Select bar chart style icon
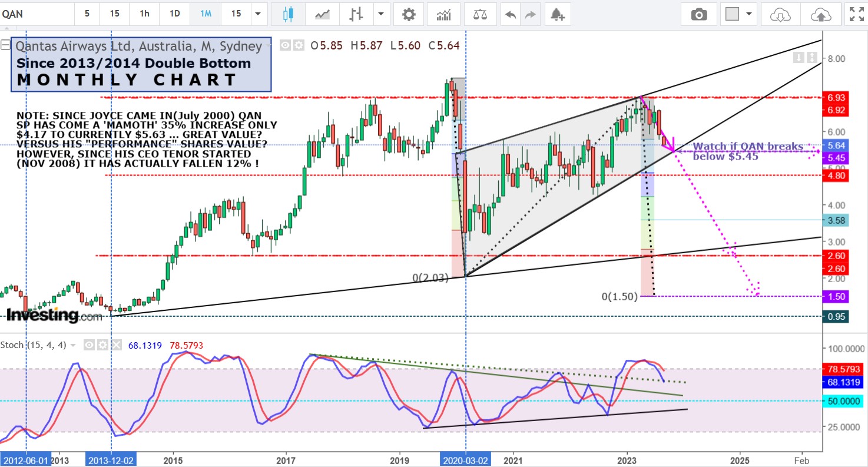Viewport: 868px width, 467px height. pyautogui.click(x=356, y=14)
